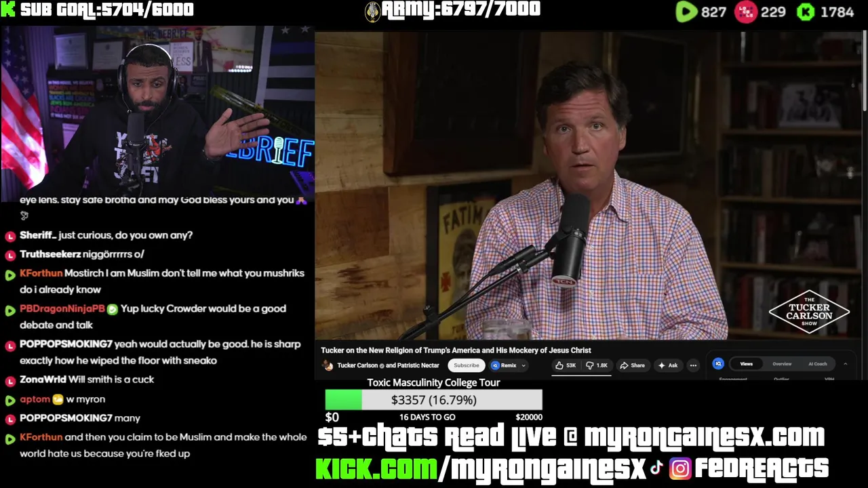
Task: Click the Subscribe button under the video
Action: pyautogui.click(x=466, y=365)
